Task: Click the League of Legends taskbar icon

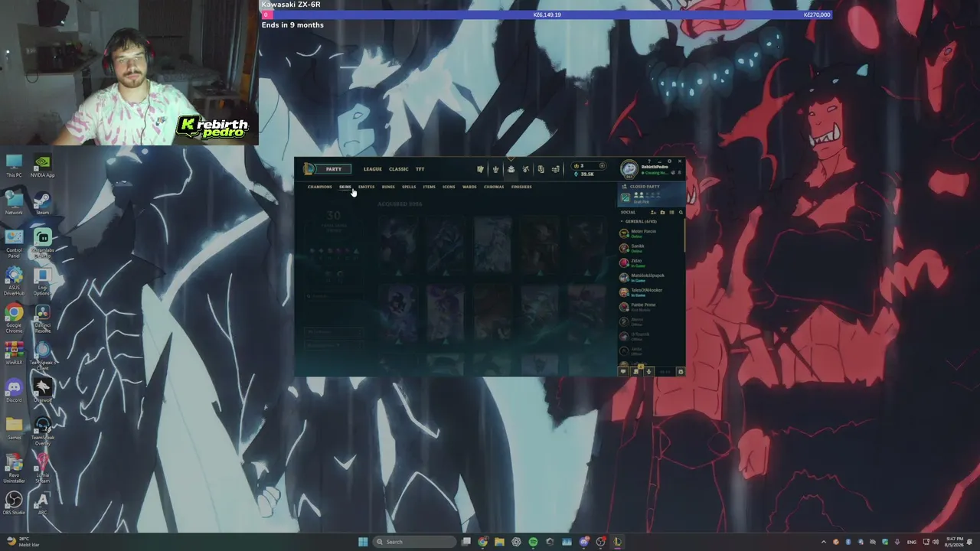Action: point(617,542)
